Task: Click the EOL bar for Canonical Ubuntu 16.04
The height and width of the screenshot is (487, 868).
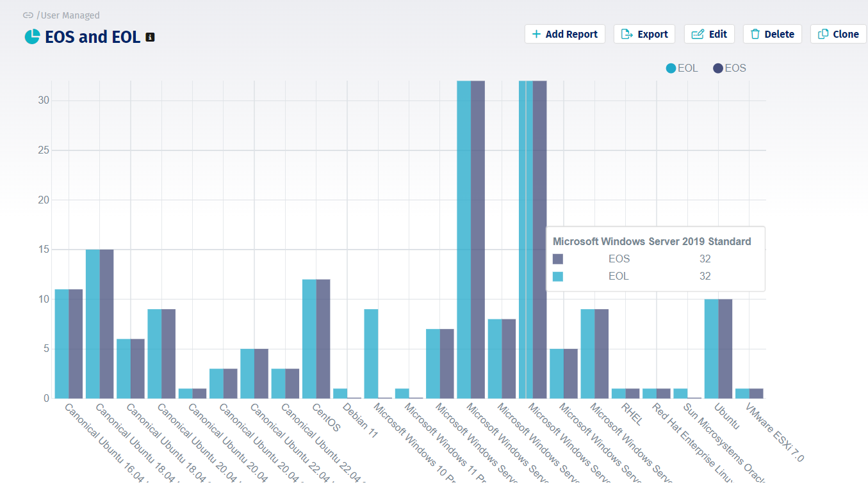Action: [x=61, y=344]
